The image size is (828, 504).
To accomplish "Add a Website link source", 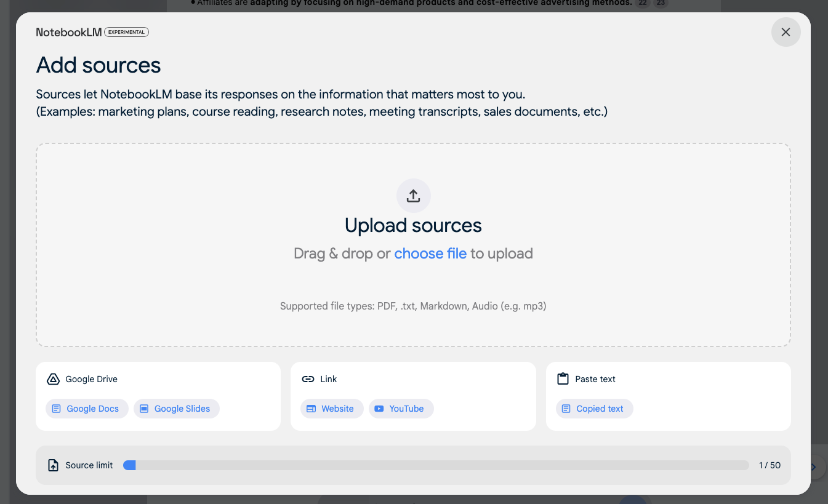I will pyautogui.click(x=332, y=409).
